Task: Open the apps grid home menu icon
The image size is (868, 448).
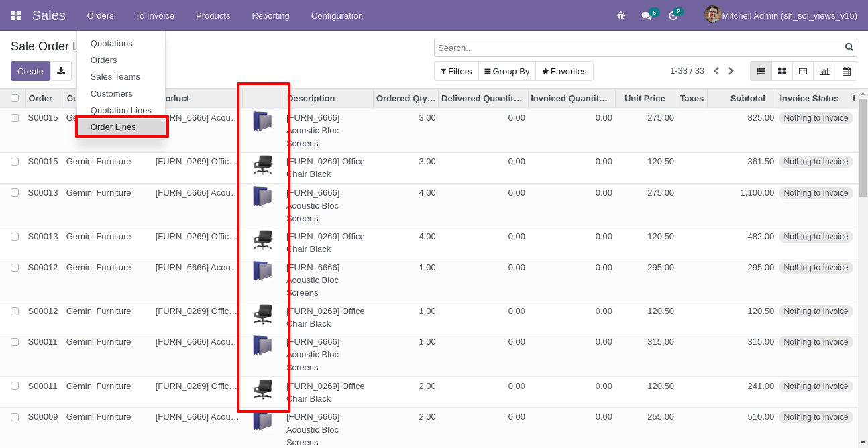Action: point(16,15)
